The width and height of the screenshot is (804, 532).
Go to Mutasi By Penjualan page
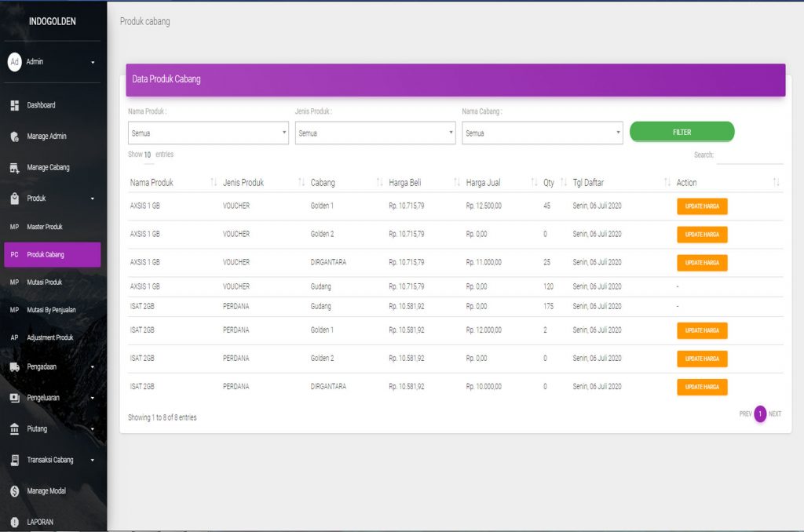[x=51, y=310]
